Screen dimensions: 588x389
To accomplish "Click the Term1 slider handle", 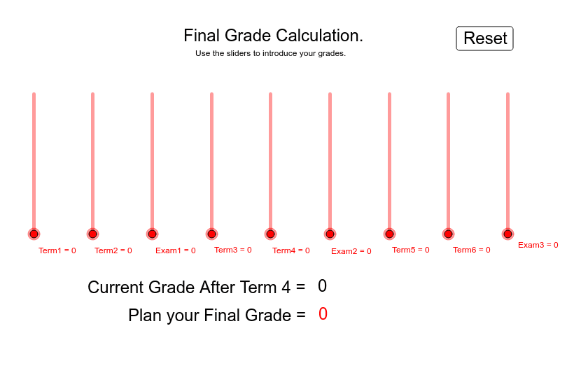I will click(x=34, y=234).
